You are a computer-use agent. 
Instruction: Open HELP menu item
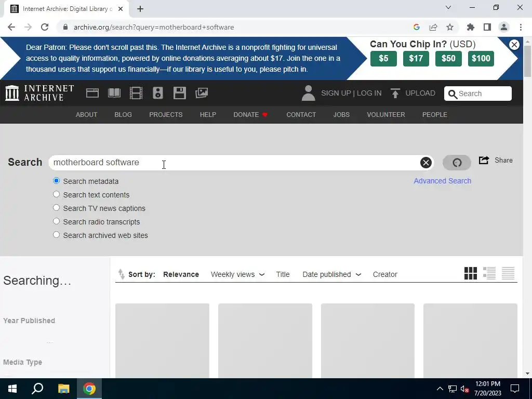coord(208,115)
